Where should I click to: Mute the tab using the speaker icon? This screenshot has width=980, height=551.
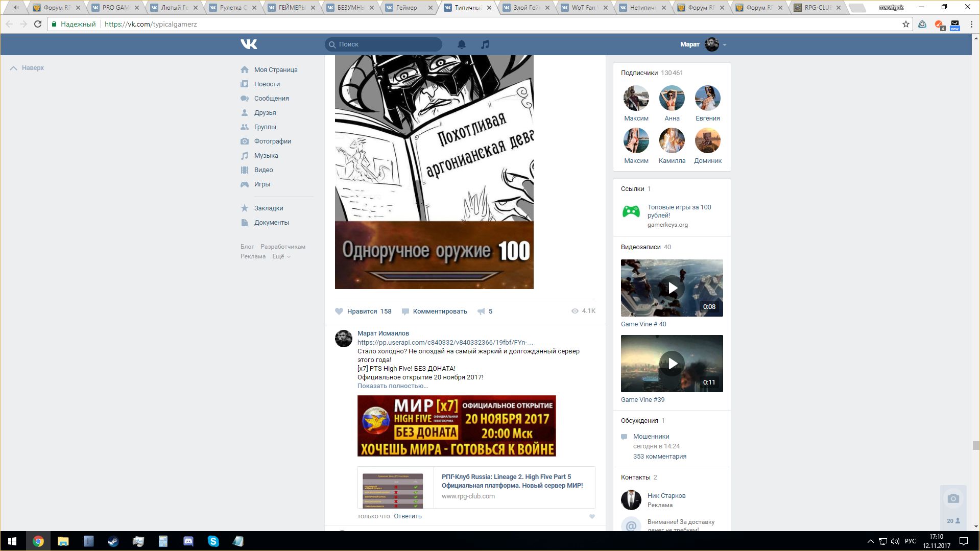coord(16,8)
